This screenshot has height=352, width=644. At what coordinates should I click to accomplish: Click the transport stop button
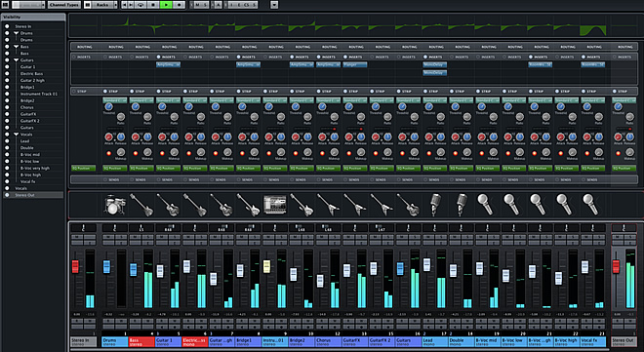pyautogui.click(x=153, y=5)
